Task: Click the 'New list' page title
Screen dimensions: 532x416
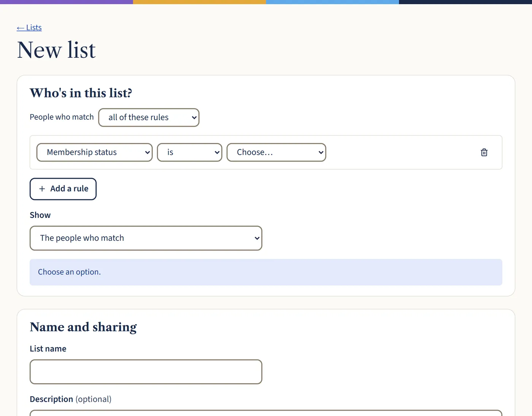Action: 56,50
